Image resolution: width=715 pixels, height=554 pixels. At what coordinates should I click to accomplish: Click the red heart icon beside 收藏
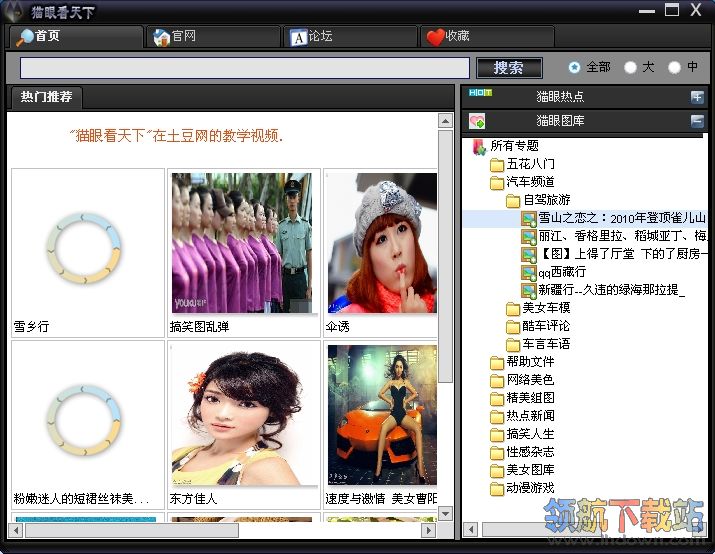435,37
